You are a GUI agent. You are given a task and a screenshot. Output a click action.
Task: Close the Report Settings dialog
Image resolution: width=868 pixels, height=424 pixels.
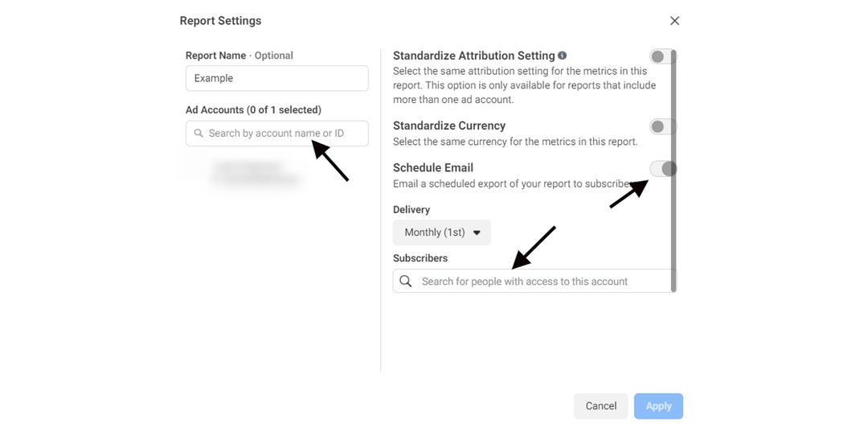click(x=674, y=21)
